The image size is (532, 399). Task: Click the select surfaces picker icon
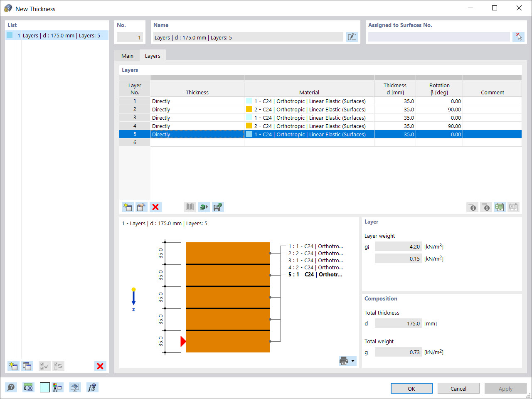click(518, 37)
